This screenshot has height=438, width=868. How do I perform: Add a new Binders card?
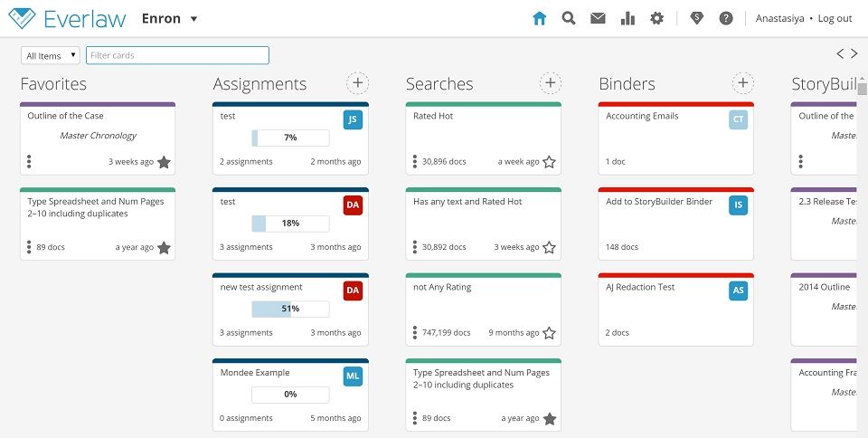(743, 83)
